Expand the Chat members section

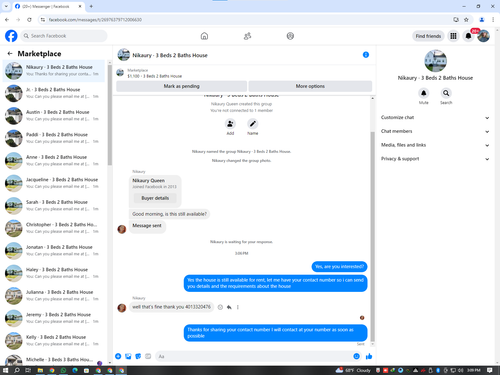coord(435,131)
